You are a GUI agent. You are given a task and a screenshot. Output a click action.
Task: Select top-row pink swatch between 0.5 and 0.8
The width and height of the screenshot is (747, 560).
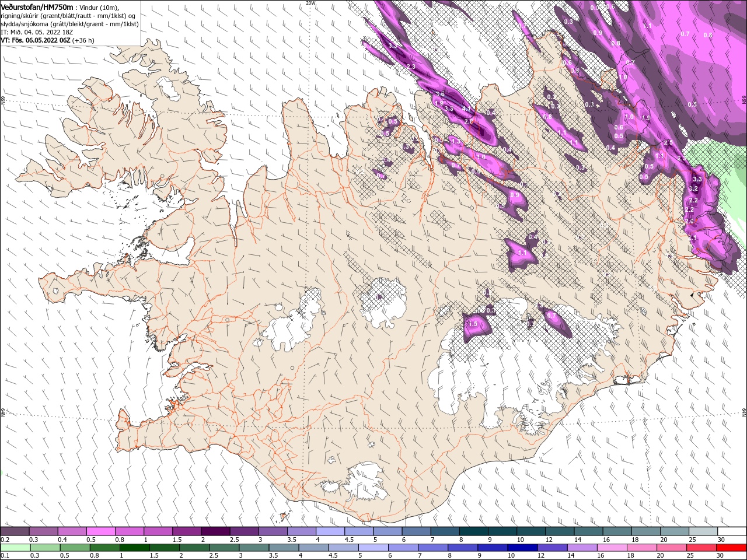100,531
